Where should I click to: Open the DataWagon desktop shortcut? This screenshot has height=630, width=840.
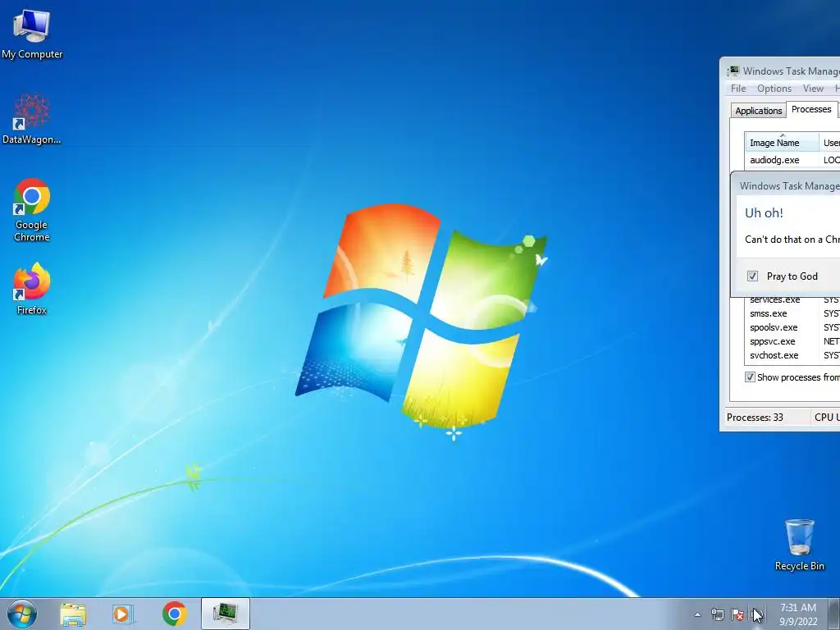click(32, 119)
